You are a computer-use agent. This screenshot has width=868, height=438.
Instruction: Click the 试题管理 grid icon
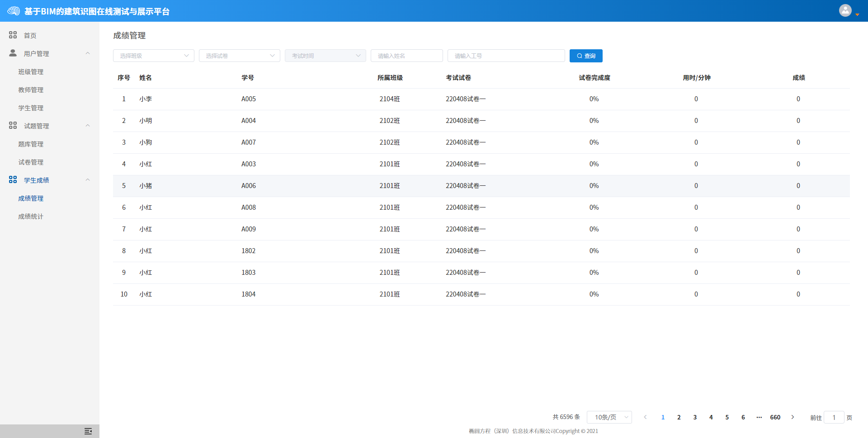(x=13, y=125)
